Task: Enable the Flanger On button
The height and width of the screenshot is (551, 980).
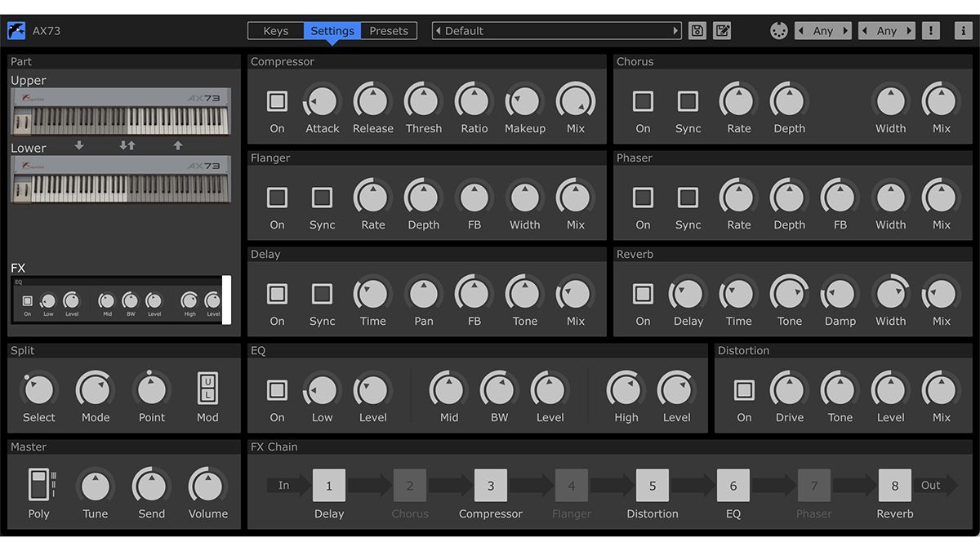Action: [x=278, y=198]
